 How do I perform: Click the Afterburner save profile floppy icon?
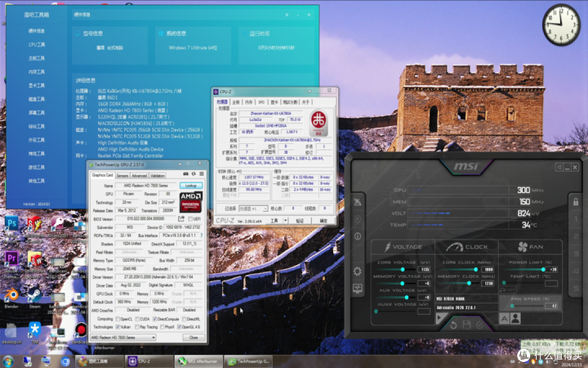[467, 325]
